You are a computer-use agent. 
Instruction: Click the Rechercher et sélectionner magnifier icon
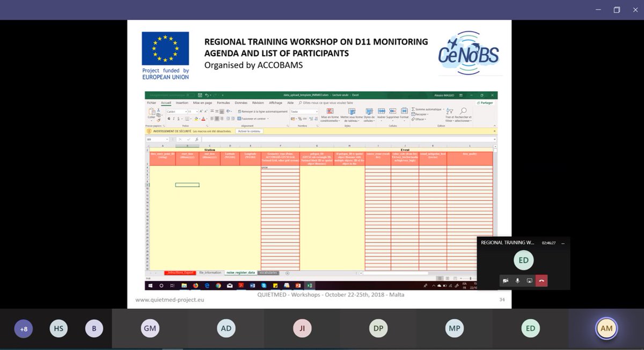pos(464,111)
